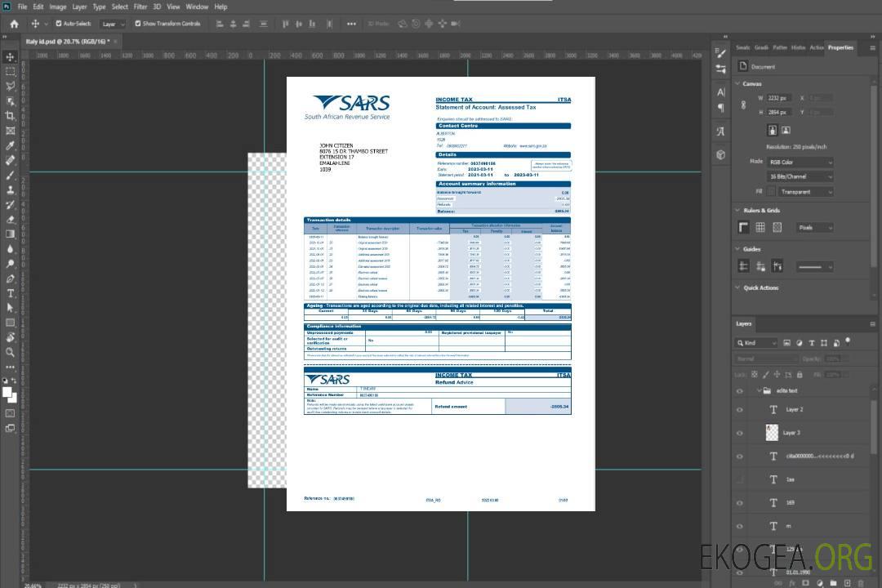This screenshot has width=882, height=588.
Task: Hide the 'edita text' group layer
Action: (740, 391)
